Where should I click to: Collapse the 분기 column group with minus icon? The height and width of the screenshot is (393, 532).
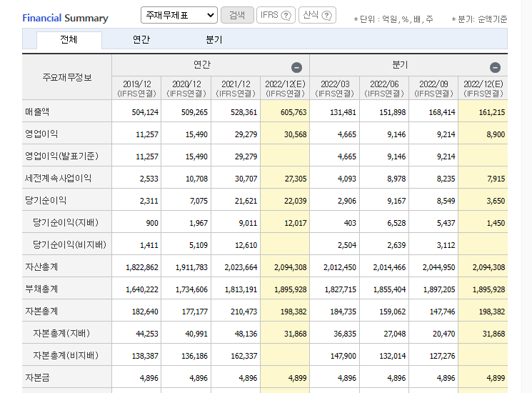click(x=495, y=68)
